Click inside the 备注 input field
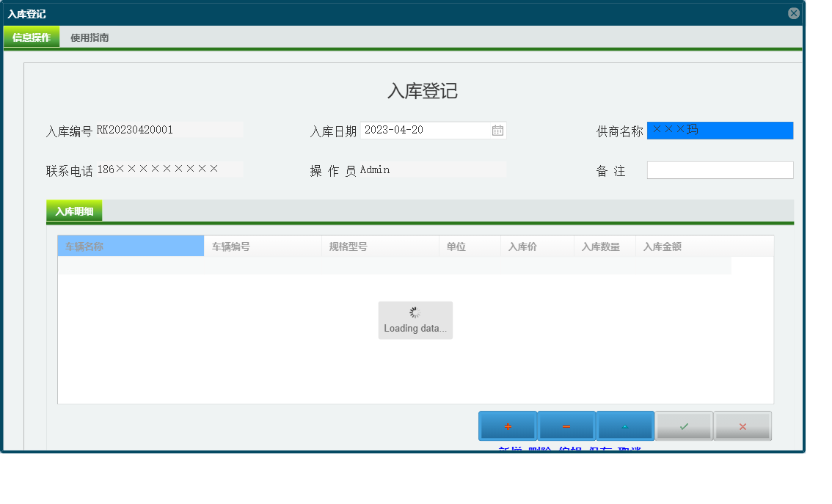Screen dimensions: 832x504 720,169
